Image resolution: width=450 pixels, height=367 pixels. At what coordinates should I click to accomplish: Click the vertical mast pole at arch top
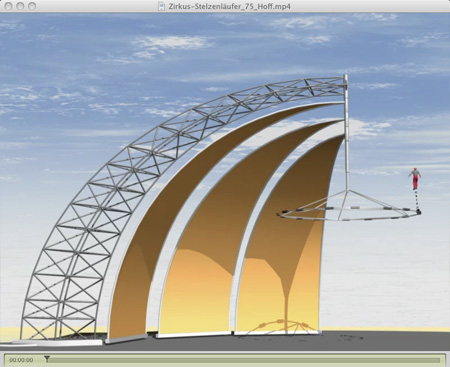[x=346, y=132]
